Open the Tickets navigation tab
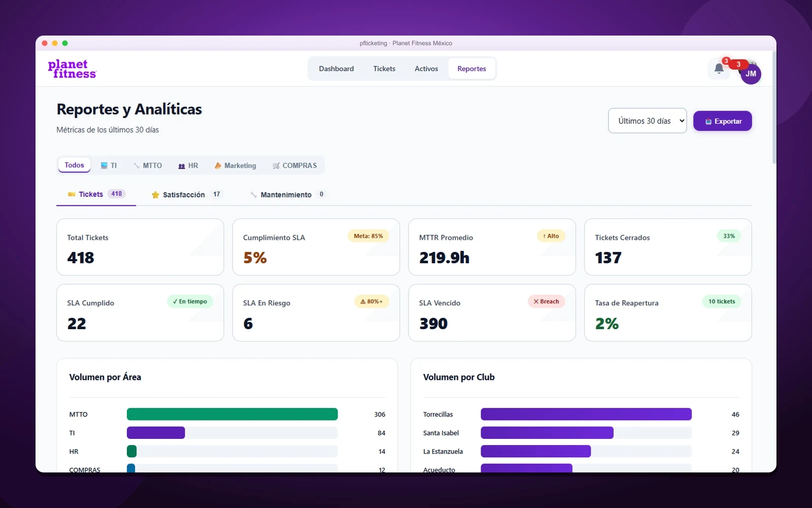Image resolution: width=812 pixels, height=508 pixels. pos(384,69)
